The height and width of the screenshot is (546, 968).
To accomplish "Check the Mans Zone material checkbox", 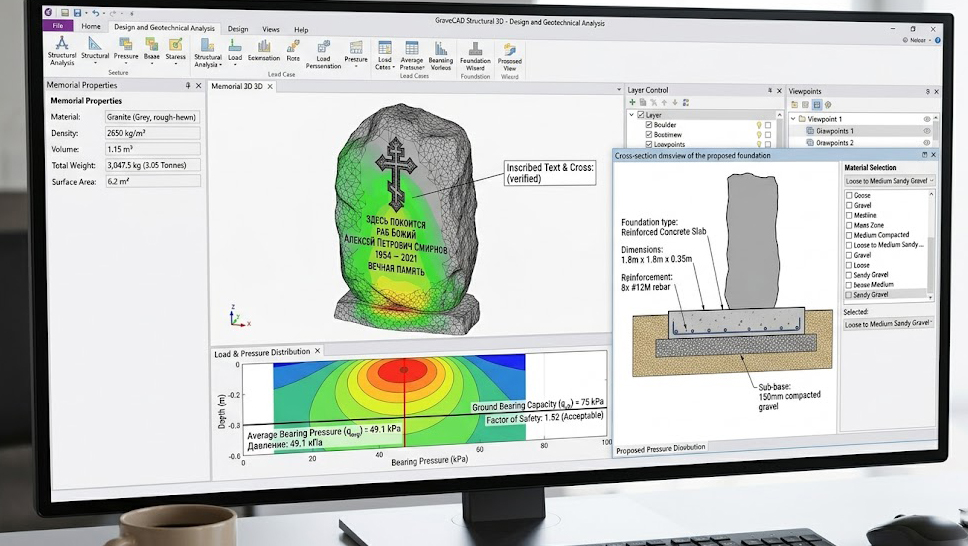I will (x=849, y=225).
